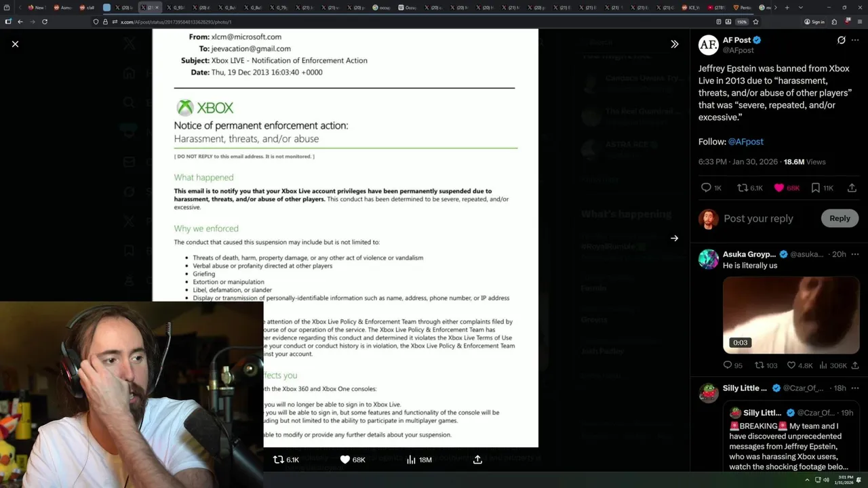Reload the current page
Viewport: 868px width, 488px height.
tap(45, 22)
